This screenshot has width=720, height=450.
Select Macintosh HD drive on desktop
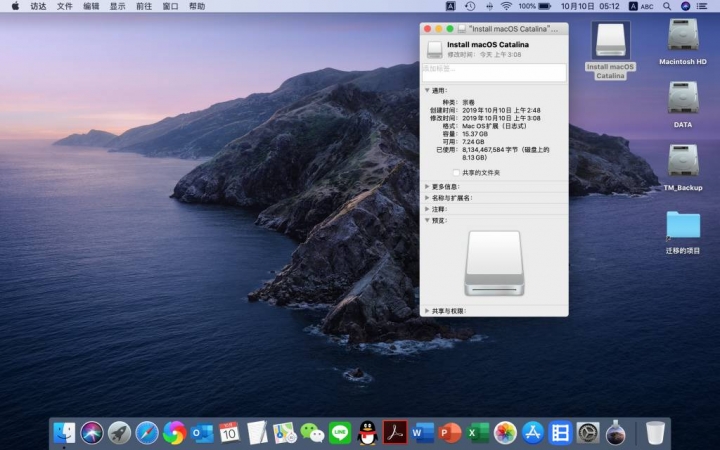[683, 41]
